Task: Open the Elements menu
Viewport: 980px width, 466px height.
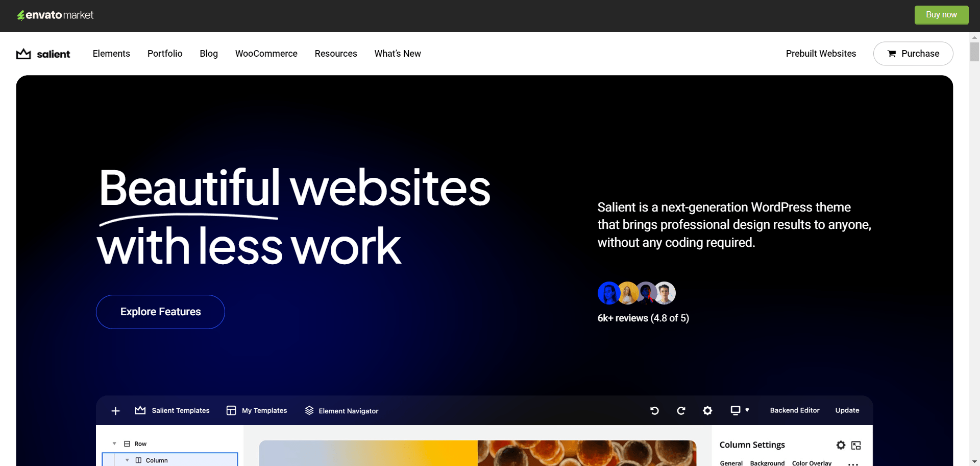Action: click(111, 54)
